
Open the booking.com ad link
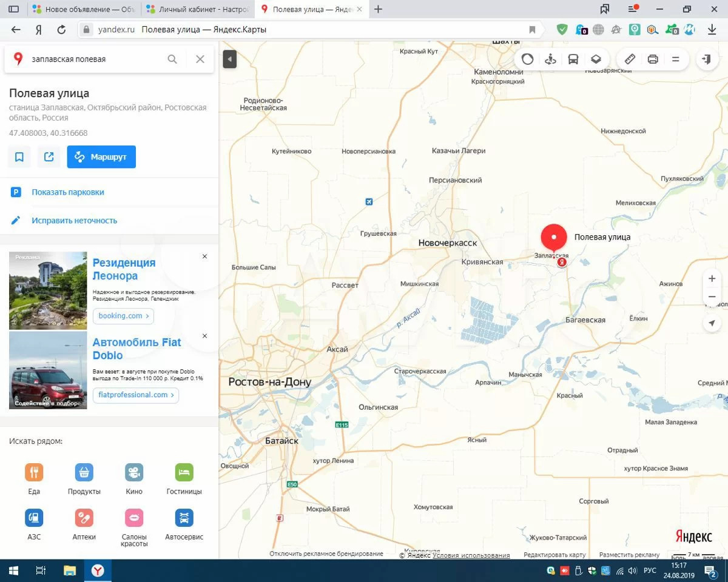[123, 316]
